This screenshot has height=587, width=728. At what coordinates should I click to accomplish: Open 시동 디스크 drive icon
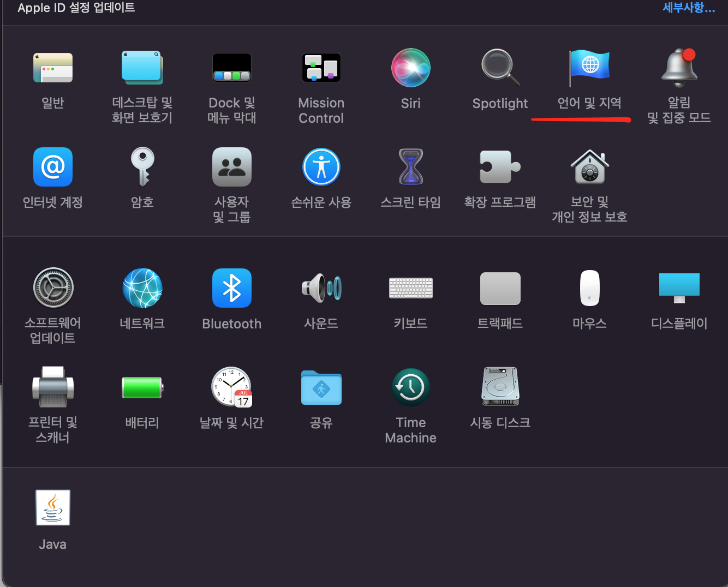point(500,387)
